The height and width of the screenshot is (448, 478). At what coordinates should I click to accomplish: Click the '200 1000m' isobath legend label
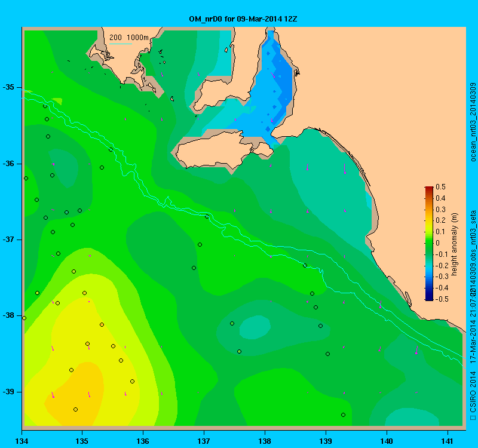coord(129,38)
